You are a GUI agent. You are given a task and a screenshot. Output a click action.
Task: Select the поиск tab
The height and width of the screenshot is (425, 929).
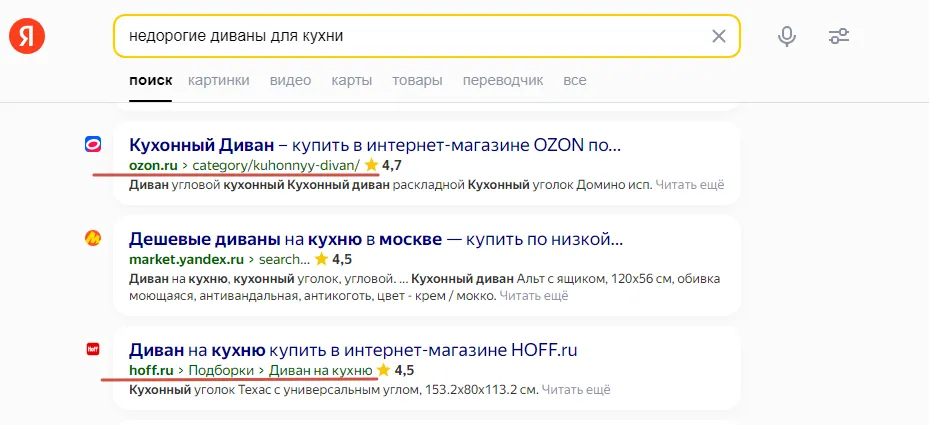(150, 81)
